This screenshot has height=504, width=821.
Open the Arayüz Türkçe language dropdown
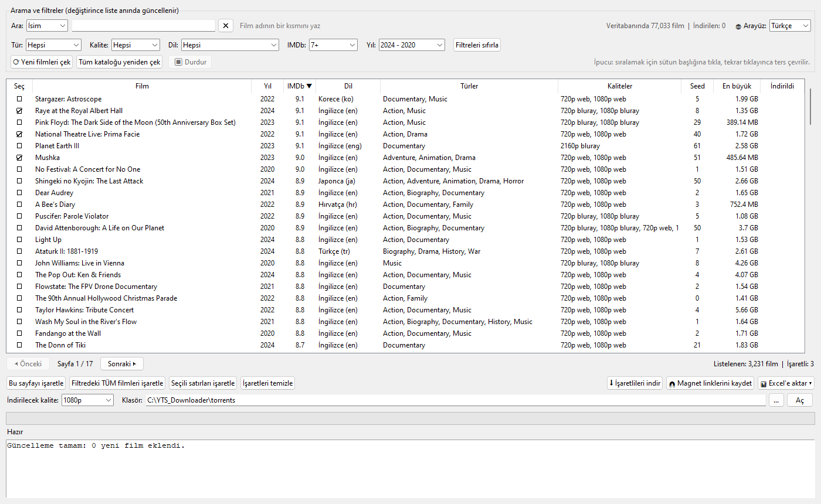point(790,26)
